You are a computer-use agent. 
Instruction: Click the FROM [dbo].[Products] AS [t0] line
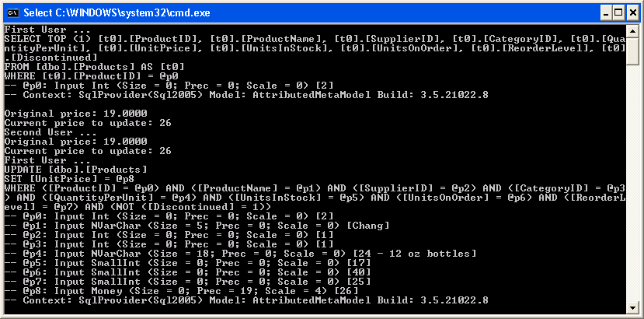pos(94,67)
